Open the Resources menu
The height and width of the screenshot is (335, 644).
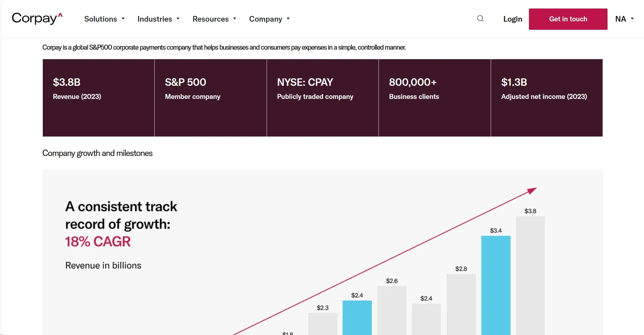tap(211, 19)
